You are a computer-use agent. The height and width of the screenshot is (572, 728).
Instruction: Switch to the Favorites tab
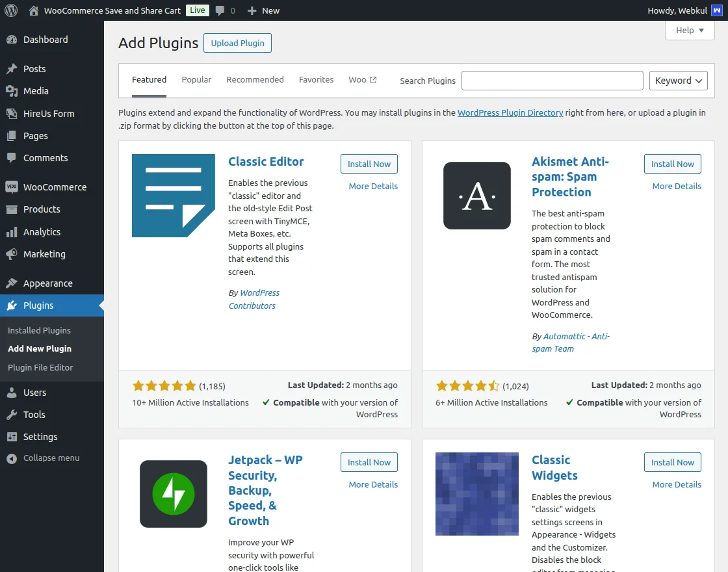pos(316,80)
